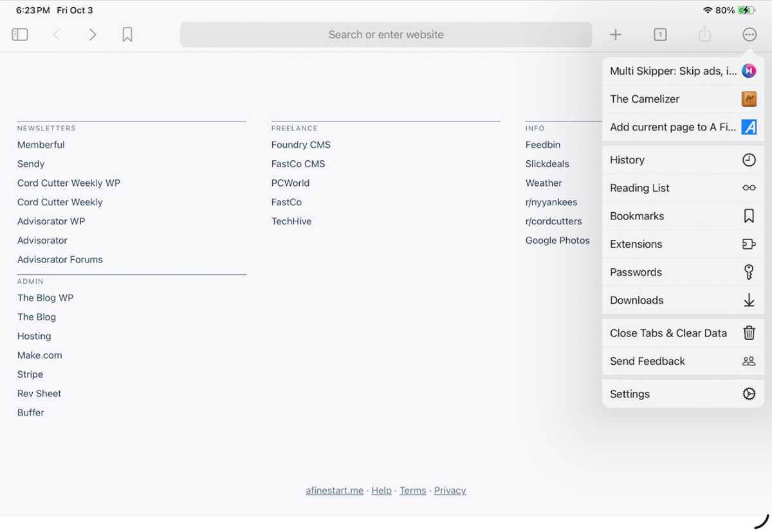Screen dimensions: 772x532
Task: Open the Share sheet icon
Action: [704, 34]
